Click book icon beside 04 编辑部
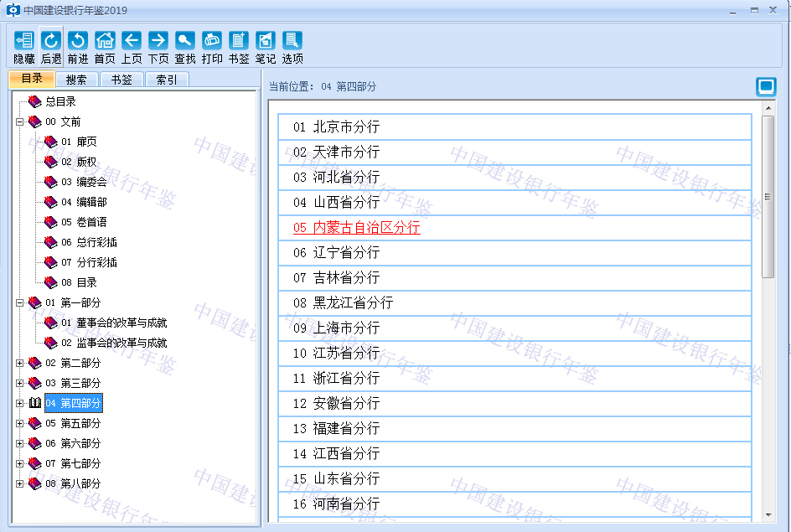Image resolution: width=791 pixels, height=532 pixels. pos(50,202)
